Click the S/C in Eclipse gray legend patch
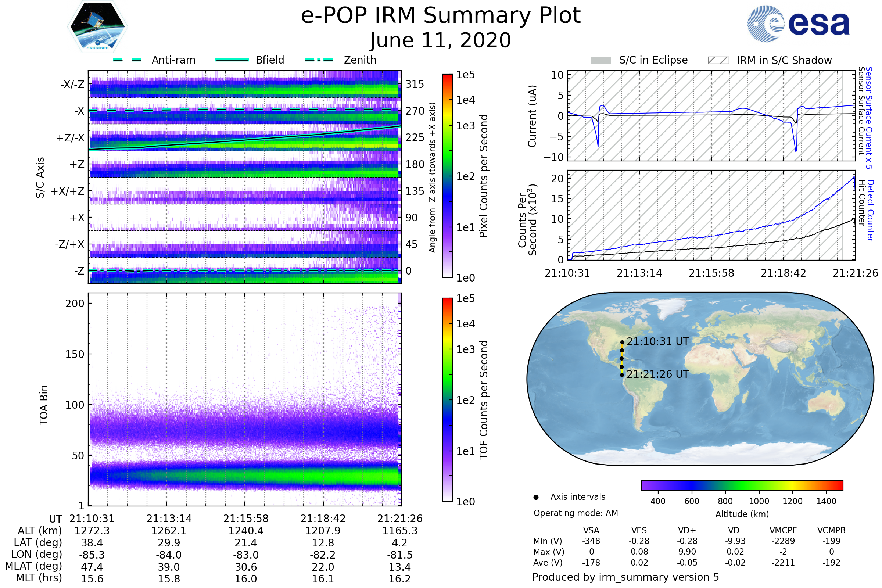 (x=600, y=60)
